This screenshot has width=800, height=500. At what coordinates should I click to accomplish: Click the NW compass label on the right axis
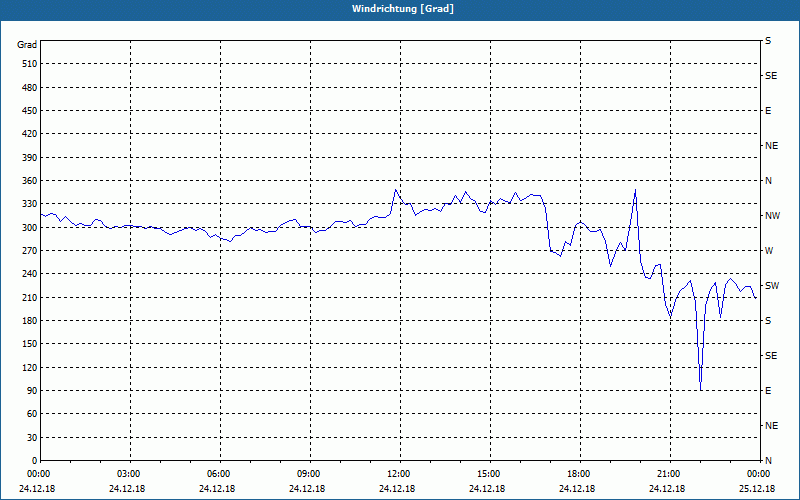click(x=772, y=216)
